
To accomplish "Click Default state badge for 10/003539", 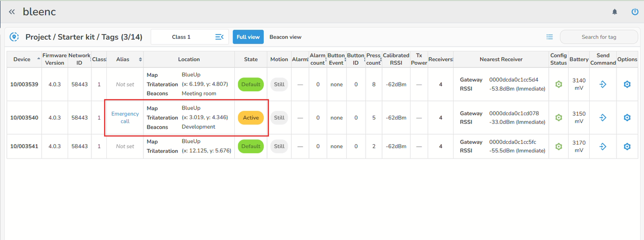I will coord(251,85).
